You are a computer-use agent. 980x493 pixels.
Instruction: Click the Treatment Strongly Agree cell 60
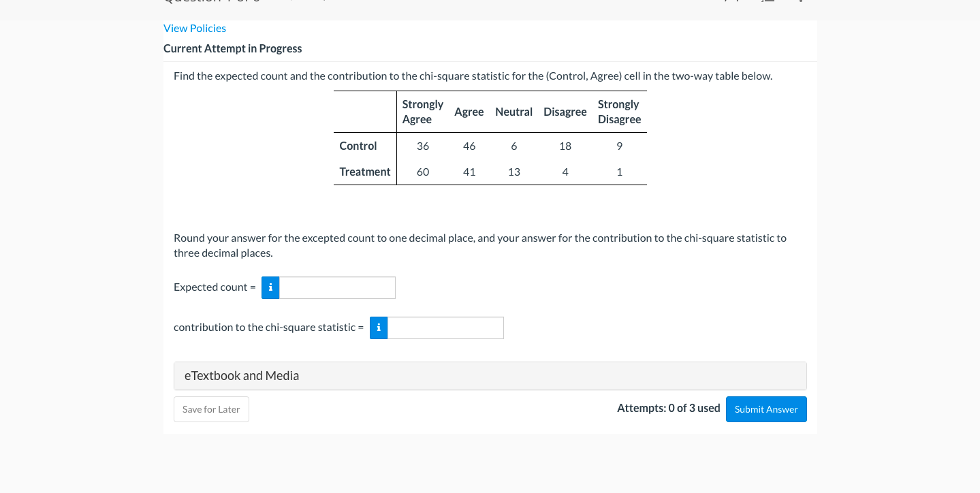click(423, 172)
